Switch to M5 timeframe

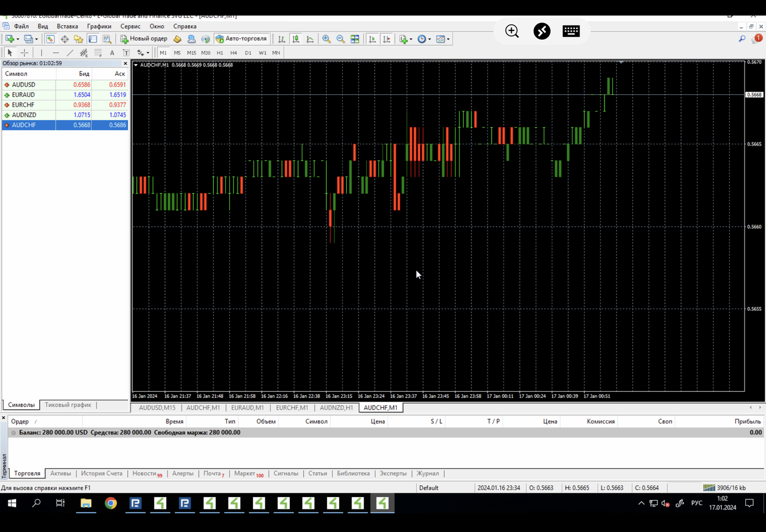177,53
